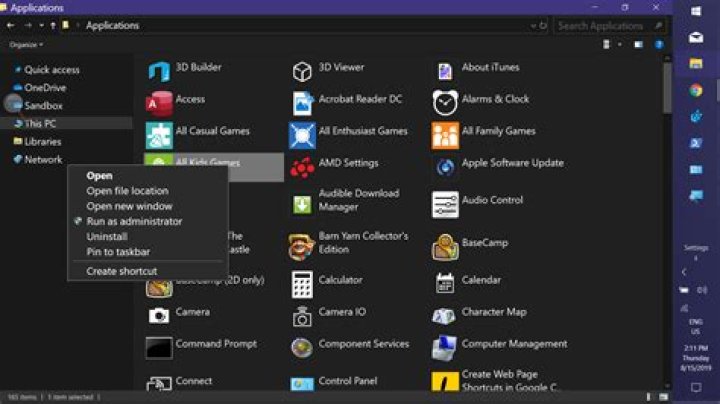
Task: Click the vertical scrollbar thumb
Action: coord(667,87)
